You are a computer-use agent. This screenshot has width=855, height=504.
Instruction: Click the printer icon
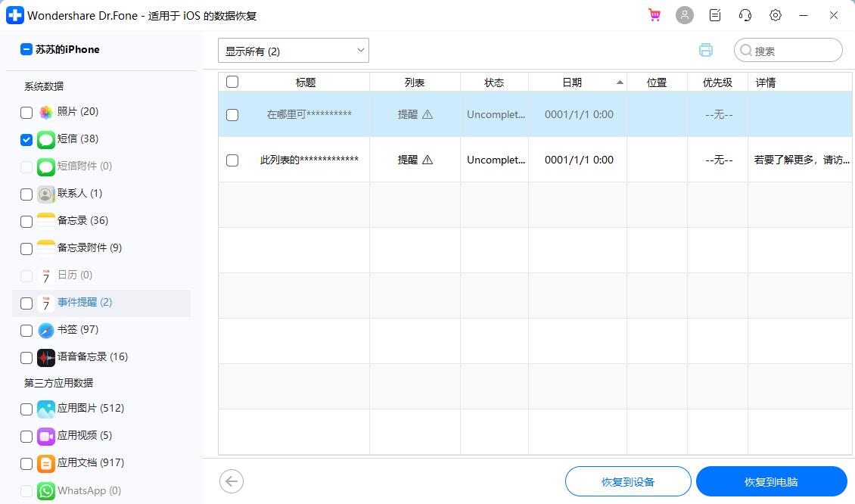(x=706, y=50)
